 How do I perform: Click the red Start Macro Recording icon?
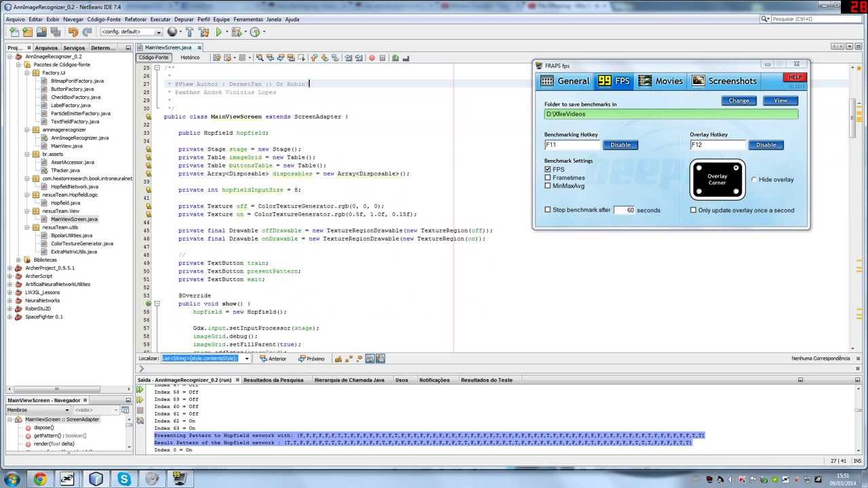372,58
